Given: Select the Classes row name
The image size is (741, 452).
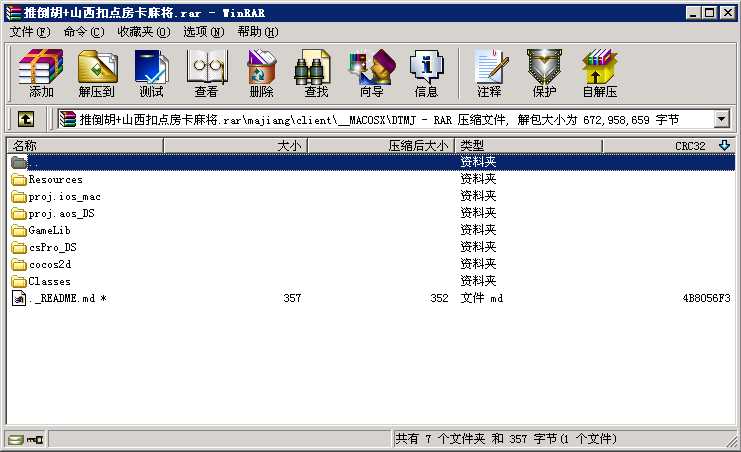Looking at the screenshot, I should (49, 282).
